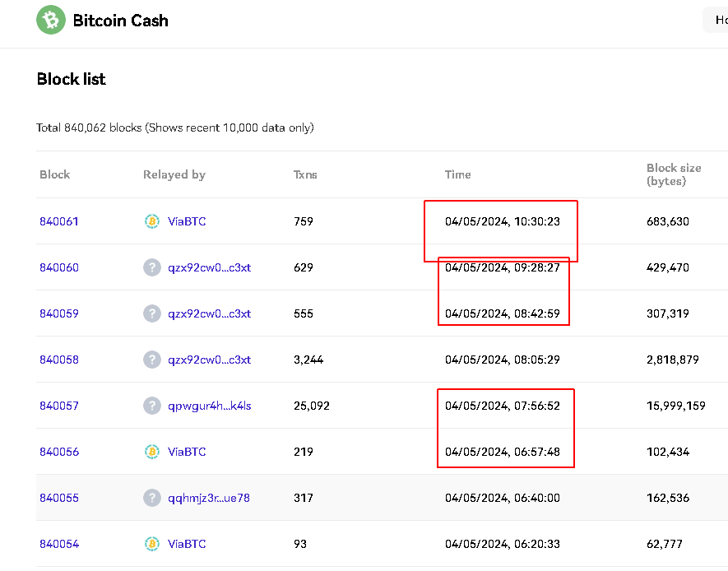This screenshot has height=571, width=728.
Task: Open the qpwgur4h...k4ls relayer address
Action: [x=210, y=406]
